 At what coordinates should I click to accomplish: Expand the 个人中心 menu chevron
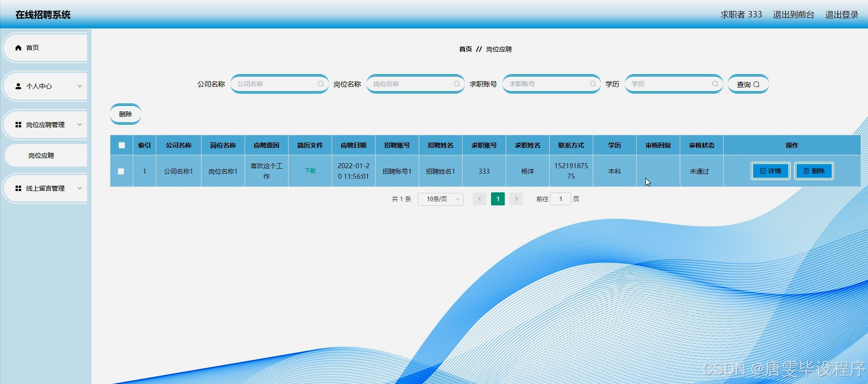pos(80,86)
